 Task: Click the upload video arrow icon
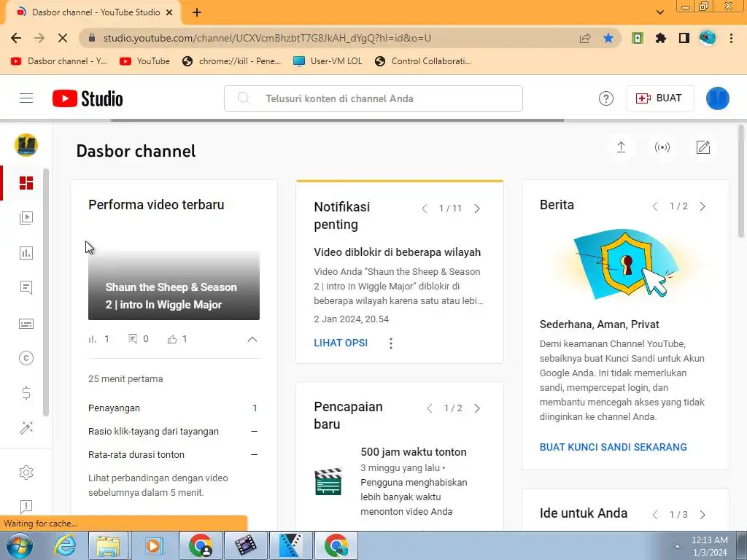pos(621,147)
